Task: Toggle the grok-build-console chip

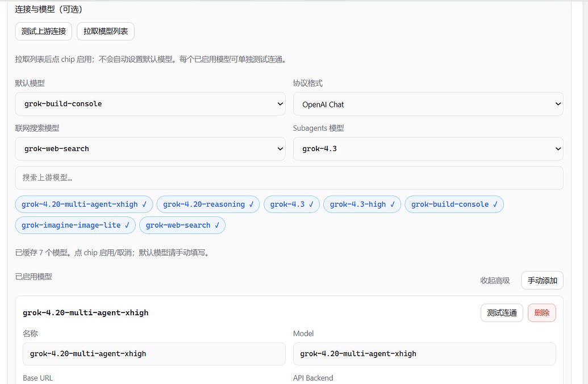Action: [x=454, y=204]
